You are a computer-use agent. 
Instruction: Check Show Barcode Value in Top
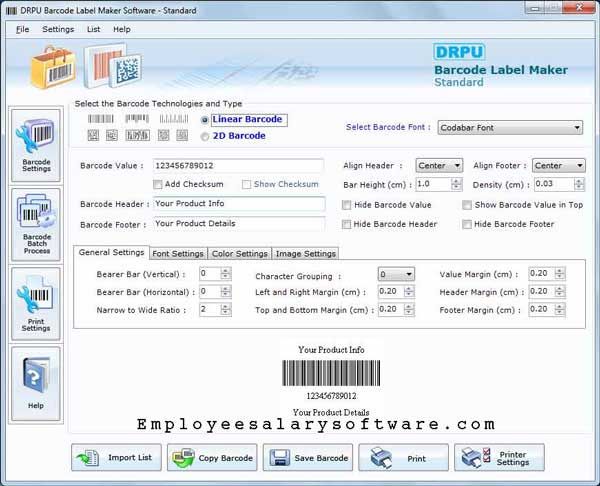(x=466, y=205)
